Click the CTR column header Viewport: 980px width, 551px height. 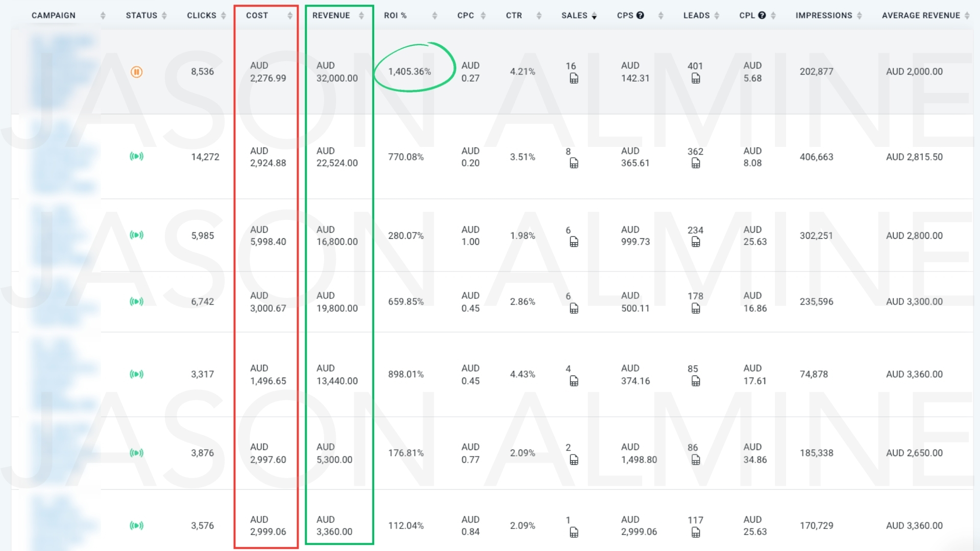coord(513,15)
